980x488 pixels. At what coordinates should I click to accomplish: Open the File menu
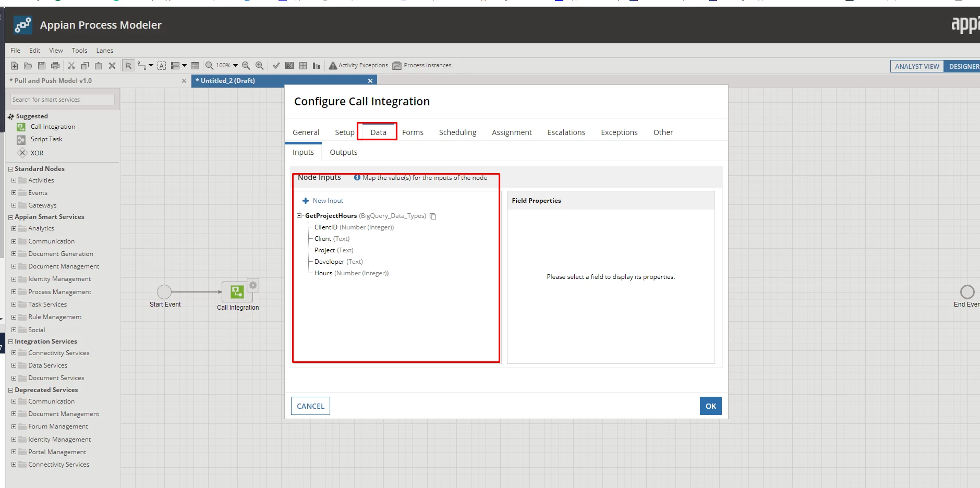16,51
